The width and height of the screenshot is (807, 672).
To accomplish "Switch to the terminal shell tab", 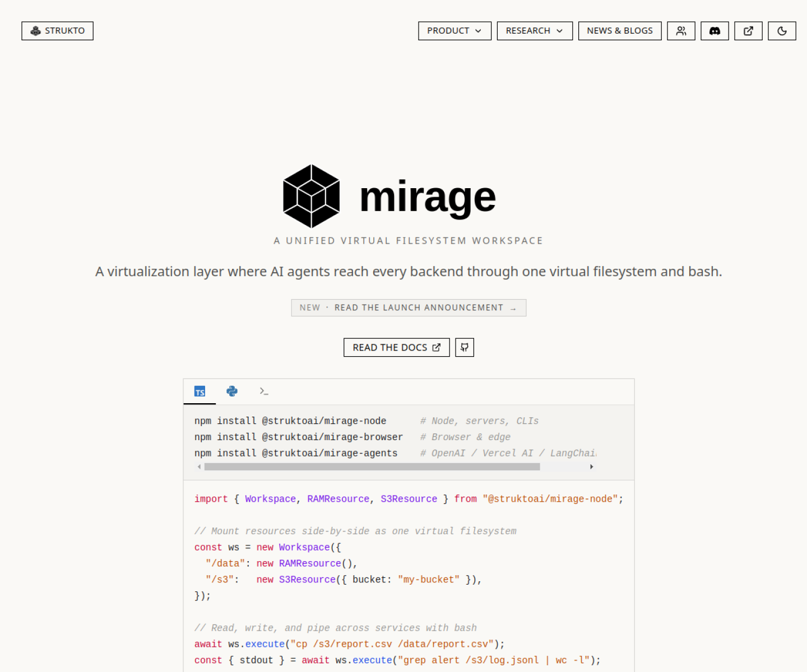I will click(x=264, y=391).
